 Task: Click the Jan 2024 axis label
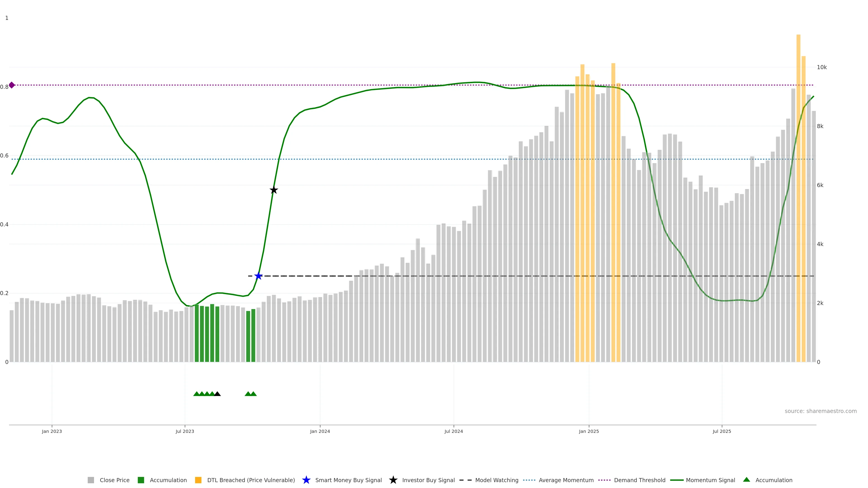coord(320,431)
